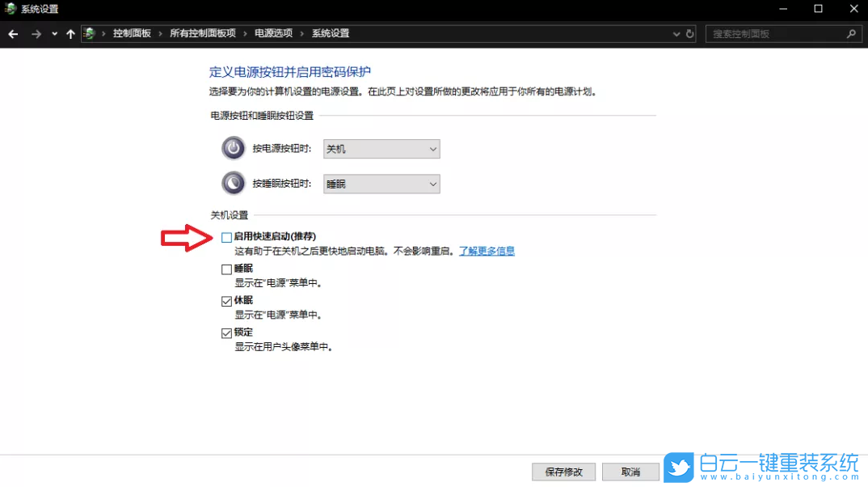Open the 了解更多信息 link
The image size is (868, 487).
[487, 251]
